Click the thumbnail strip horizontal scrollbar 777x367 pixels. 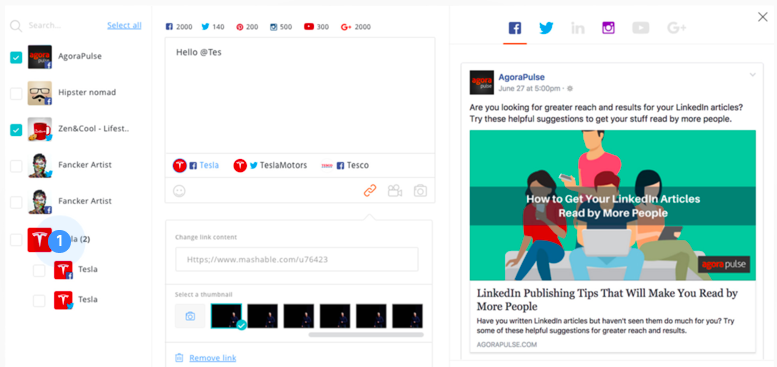pos(366,335)
